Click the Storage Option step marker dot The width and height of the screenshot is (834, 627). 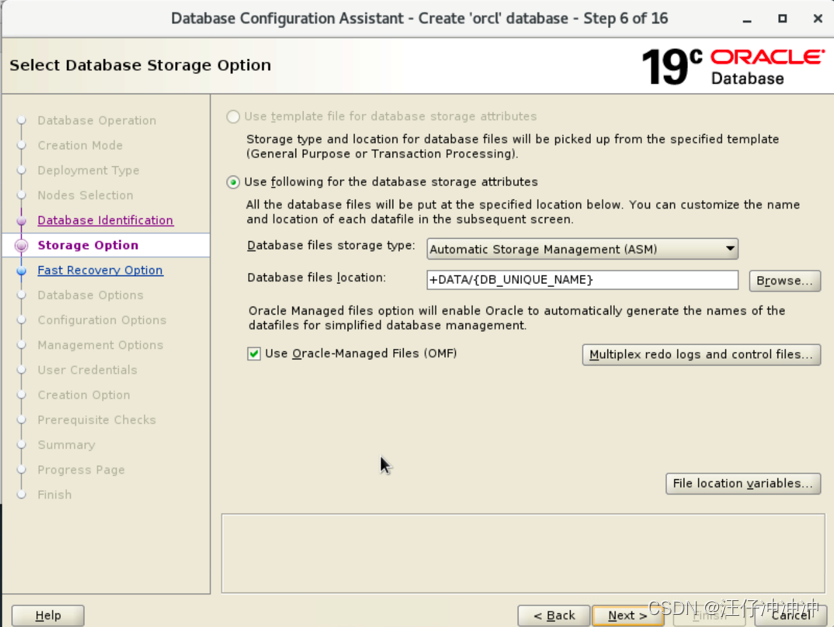22,245
